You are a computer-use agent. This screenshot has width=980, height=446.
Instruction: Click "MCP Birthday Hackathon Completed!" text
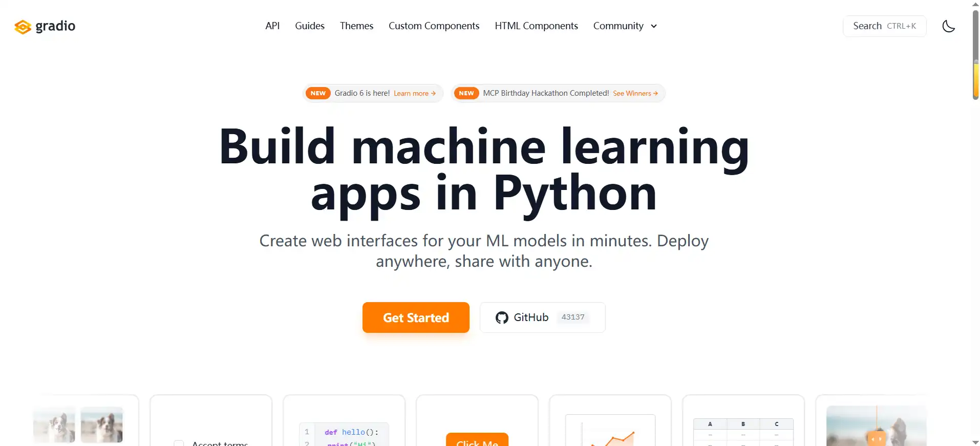(546, 93)
